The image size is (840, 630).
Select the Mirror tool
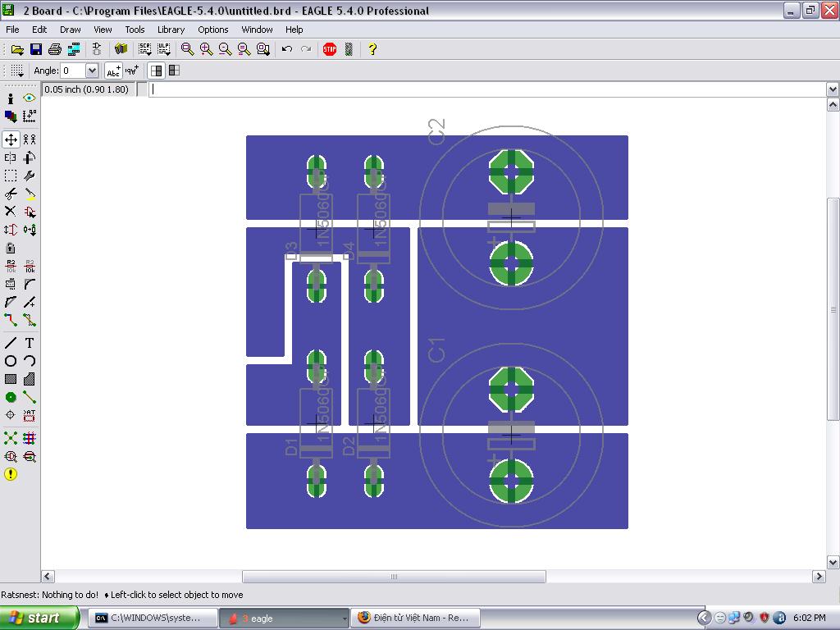[x=10, y=157]
